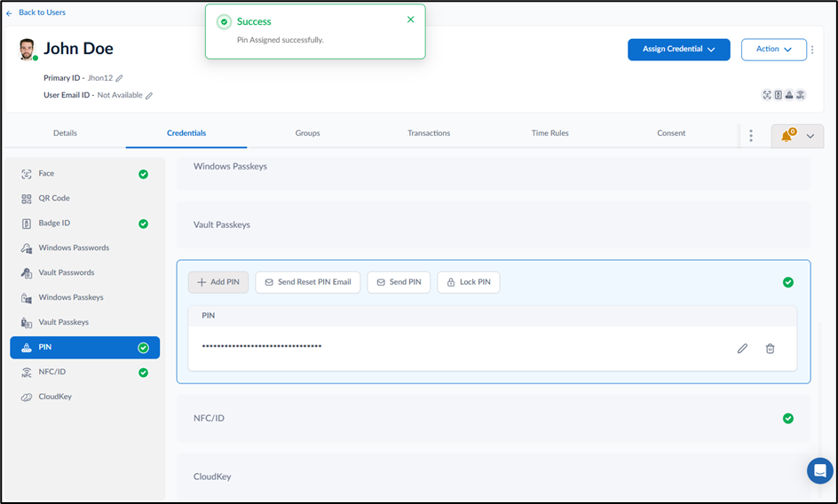The width and height of the screenshot is (838, 504).
Task: Select Face in the credentials sidebar
Action: pyautogui.click(x=85, y=174)
